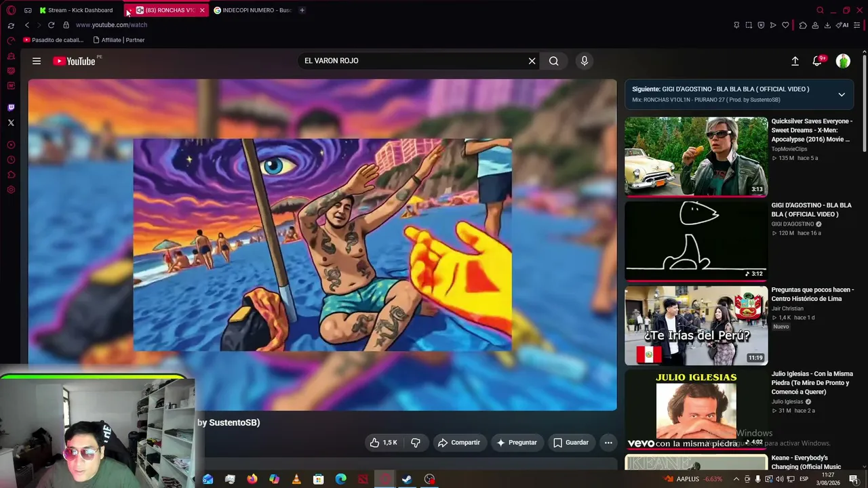Reload the YouTube page
868x488 pixels.
coord(51,25)
